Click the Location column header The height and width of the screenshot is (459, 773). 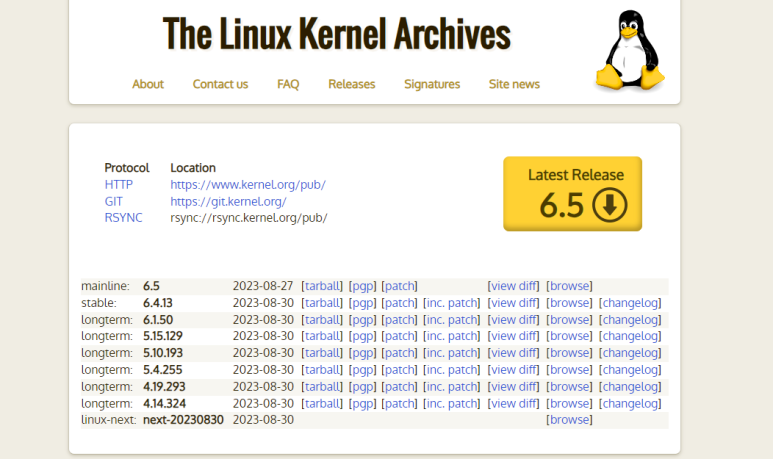click(193, 168)
